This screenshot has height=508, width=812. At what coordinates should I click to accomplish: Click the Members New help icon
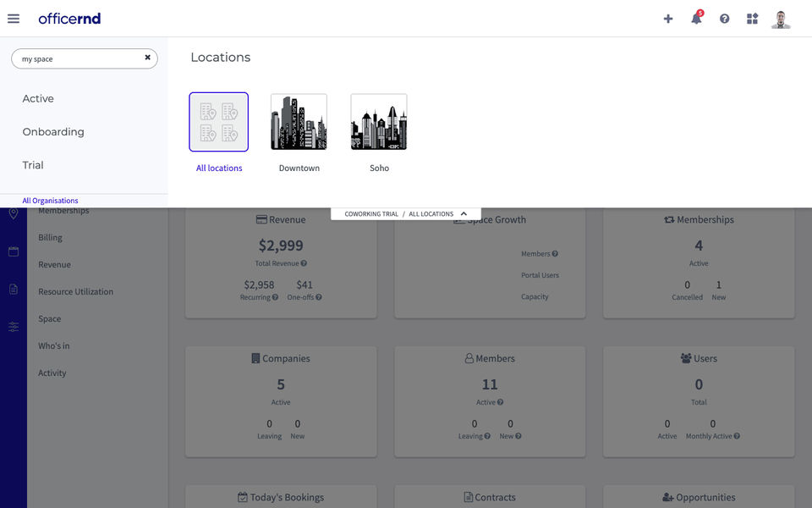pyautogui.click(x=518, y=436)
